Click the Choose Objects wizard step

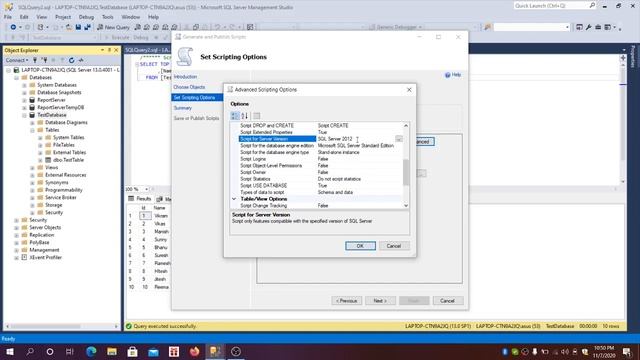189,87
